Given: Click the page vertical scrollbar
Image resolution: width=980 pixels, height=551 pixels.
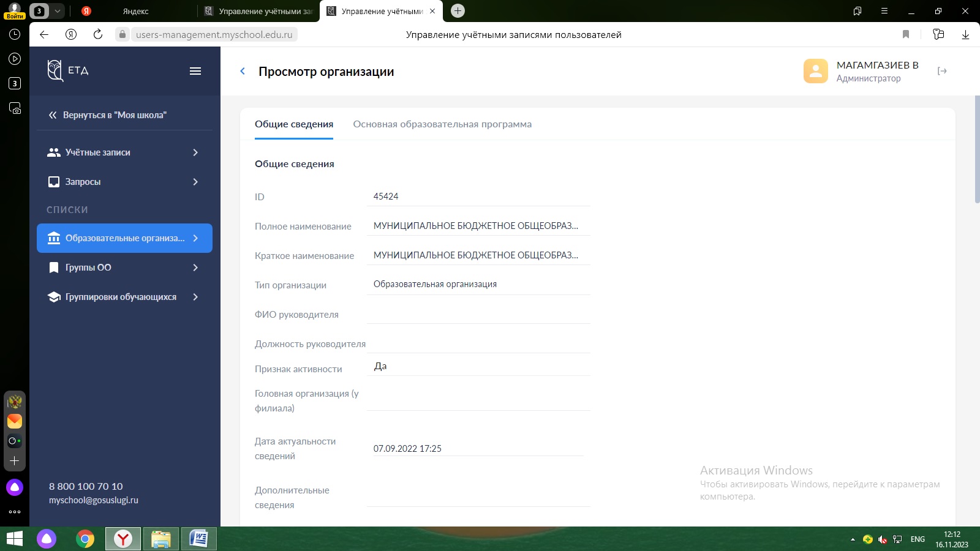Looking at the screenshot, I should [x=976, y=150].
